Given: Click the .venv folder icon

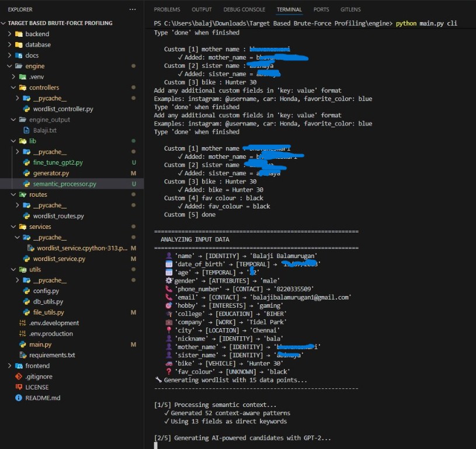Looking at the screenshot, I should [23, 77].
